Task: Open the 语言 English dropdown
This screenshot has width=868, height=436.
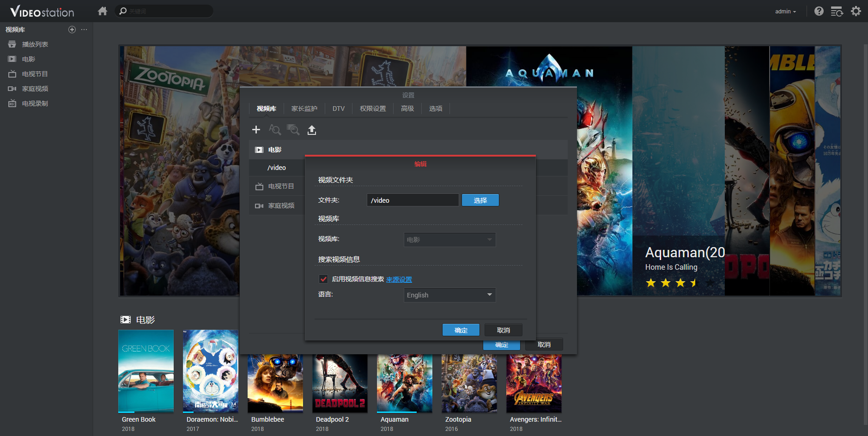Action: [449, 295]
